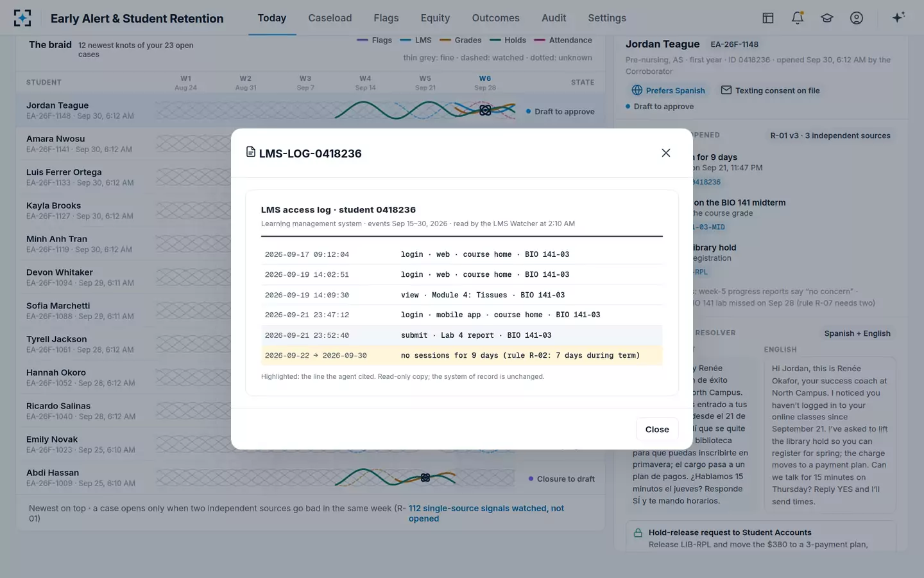Open the 112 single-source signals watched link
The image size is (924, 578).
(x=486, y=513)
